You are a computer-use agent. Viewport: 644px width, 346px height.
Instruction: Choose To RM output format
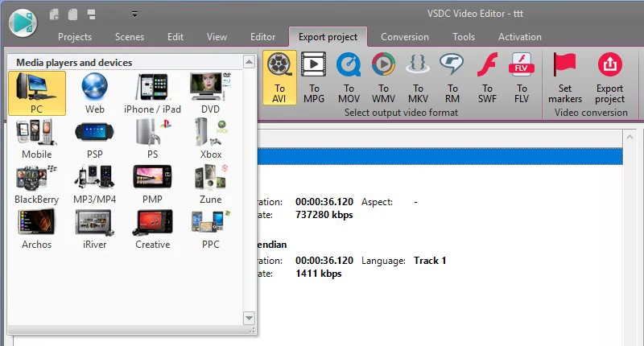tap(452, 77)
